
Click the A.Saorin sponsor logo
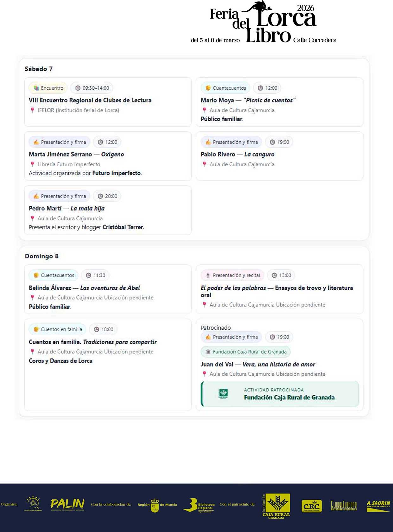[x=378, y=505]
